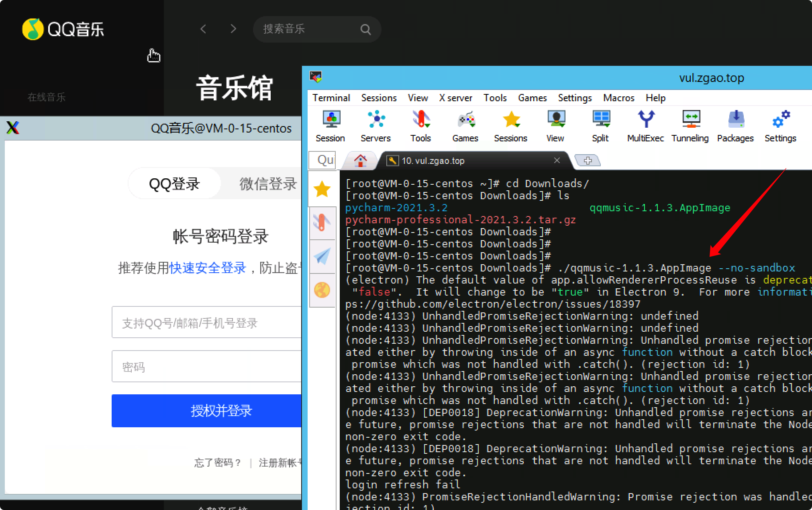
Task: Click the globe sidebar icon
Action: click(x=322, y=290)
